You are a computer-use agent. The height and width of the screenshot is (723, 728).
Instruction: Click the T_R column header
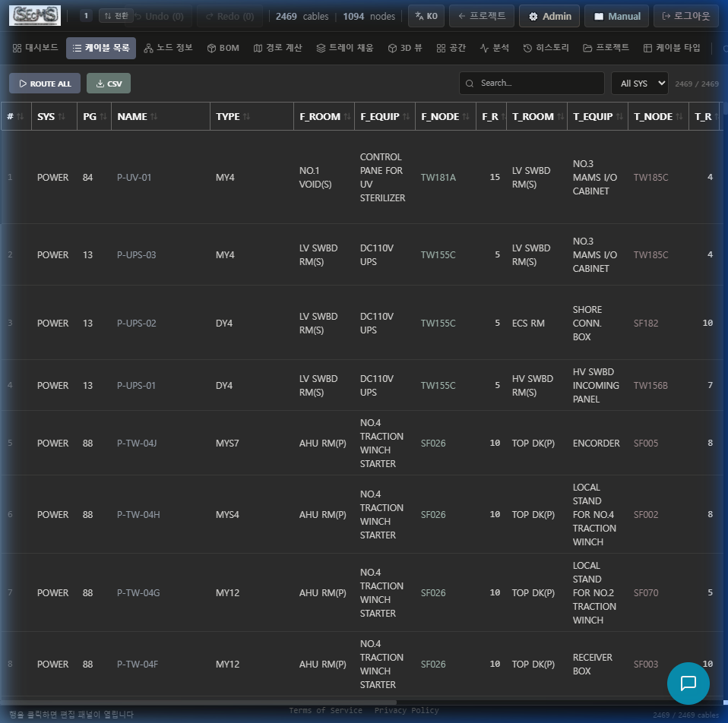pos(702,116)
